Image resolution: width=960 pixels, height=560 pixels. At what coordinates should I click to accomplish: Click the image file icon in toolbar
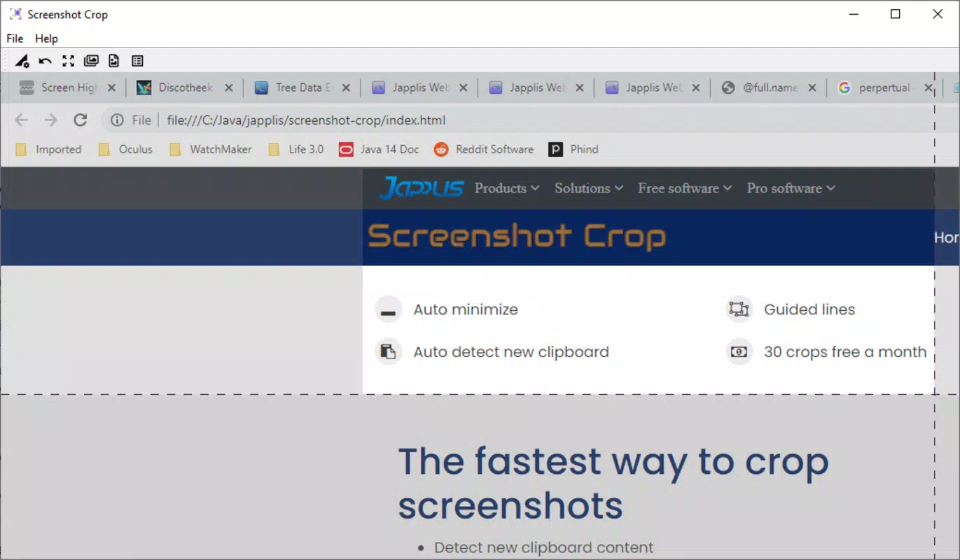(114, 61)
